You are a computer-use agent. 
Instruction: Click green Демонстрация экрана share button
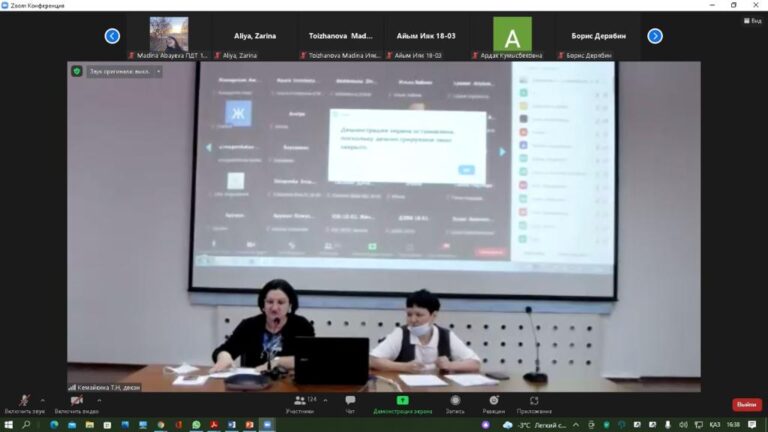pyautogui.click(x=402, y=401)
